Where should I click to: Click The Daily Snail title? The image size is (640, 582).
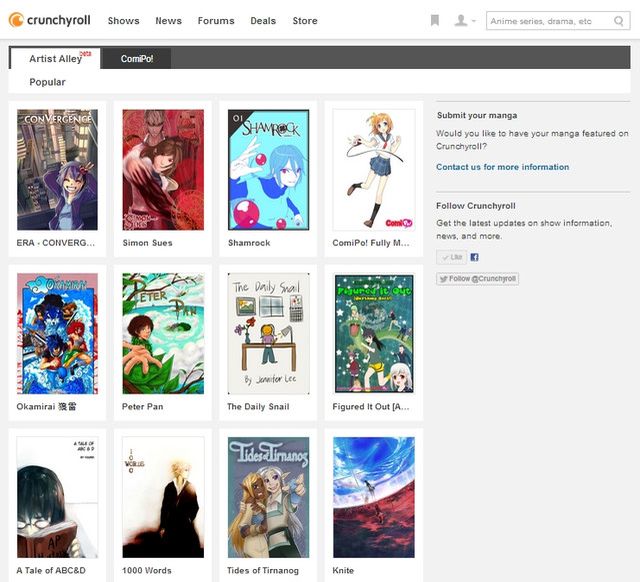(258, 407)
